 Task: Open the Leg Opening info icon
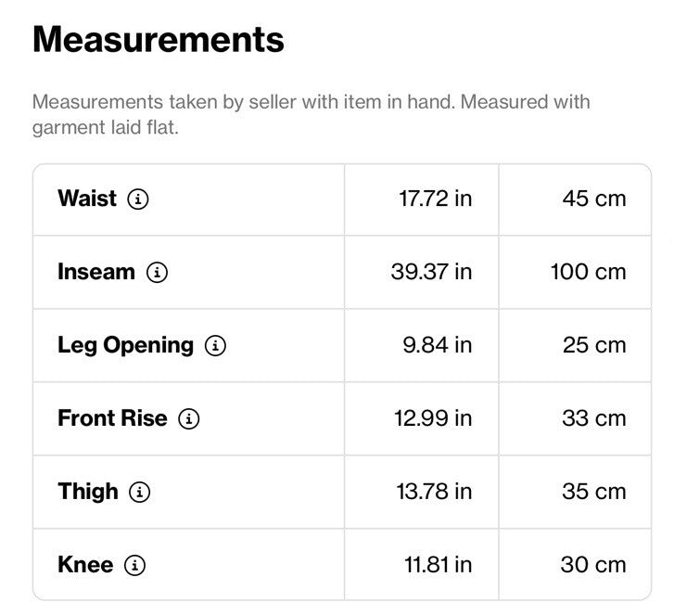[x=215, y=345]
